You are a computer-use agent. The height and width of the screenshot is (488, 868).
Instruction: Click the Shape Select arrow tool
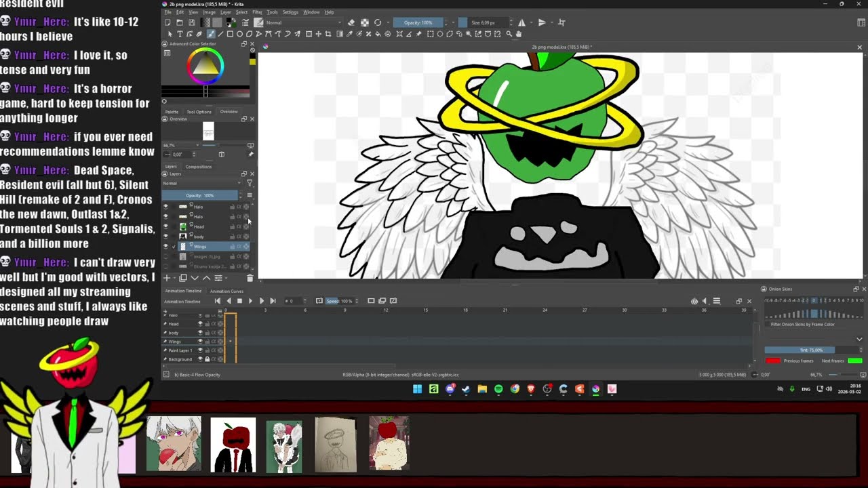pos(170,34)
